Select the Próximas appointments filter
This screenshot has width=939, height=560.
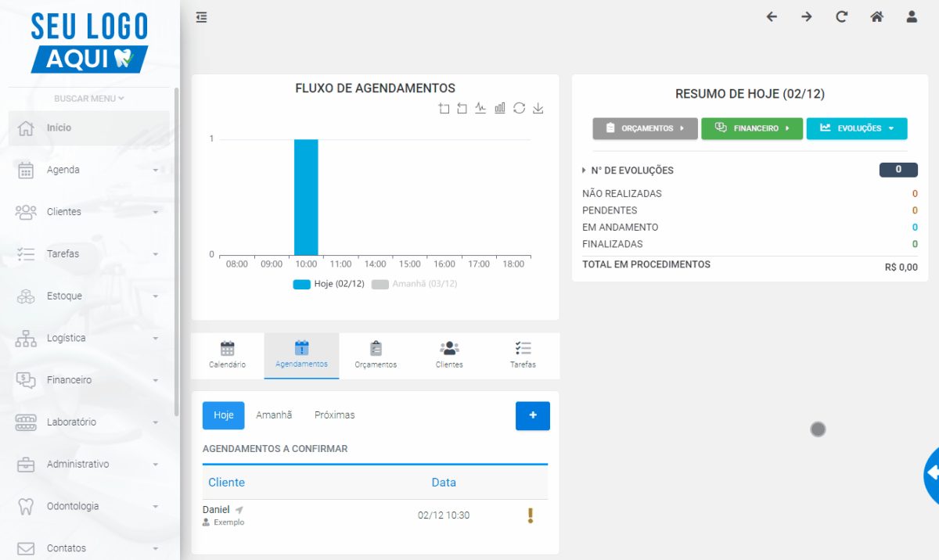click(334, 415)
